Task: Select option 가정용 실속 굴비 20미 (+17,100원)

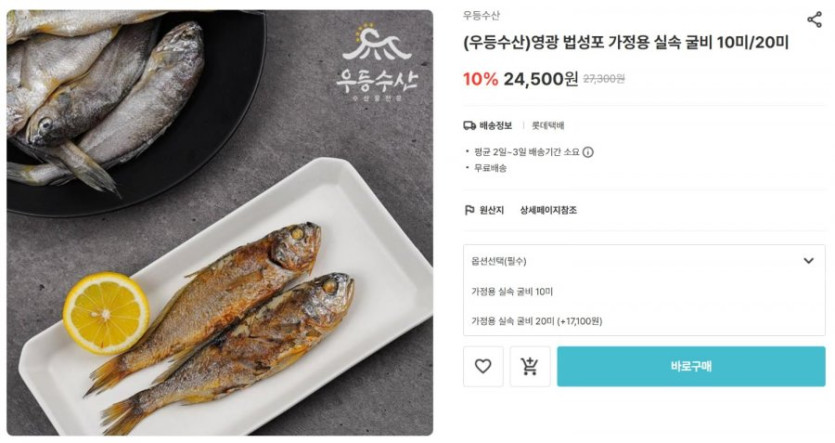Action: 536,321
